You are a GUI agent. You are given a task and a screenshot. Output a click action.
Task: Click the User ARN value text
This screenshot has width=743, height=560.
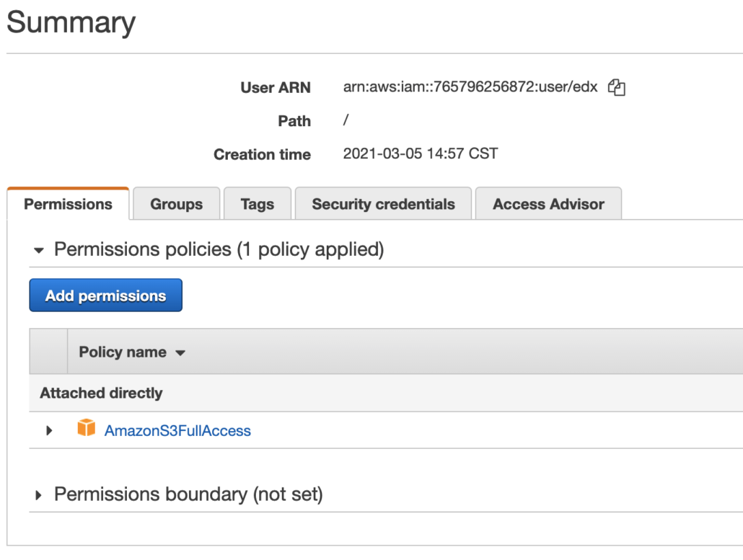(470, 88)
